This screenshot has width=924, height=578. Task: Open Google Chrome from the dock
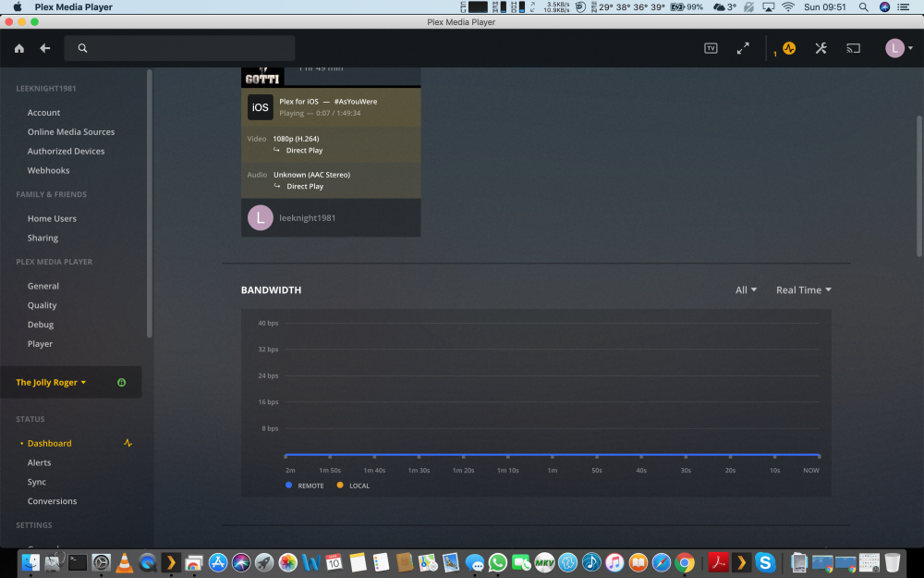[x=684, y=562]
